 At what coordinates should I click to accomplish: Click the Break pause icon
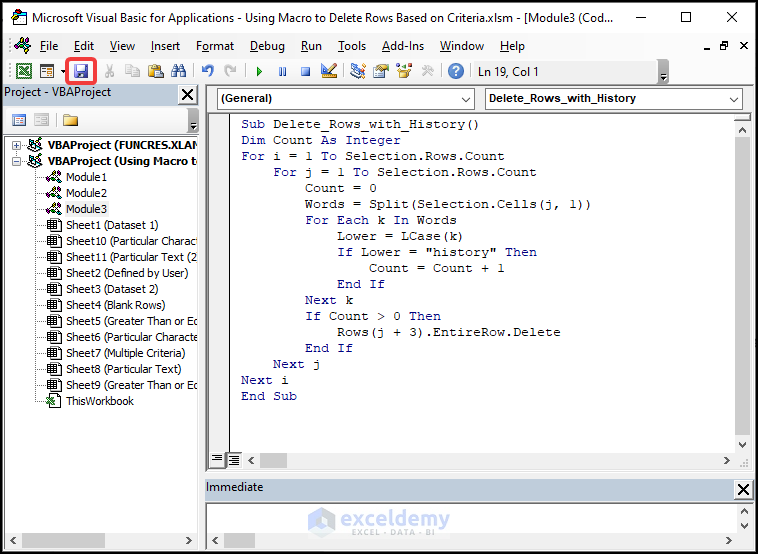[282, 72]
